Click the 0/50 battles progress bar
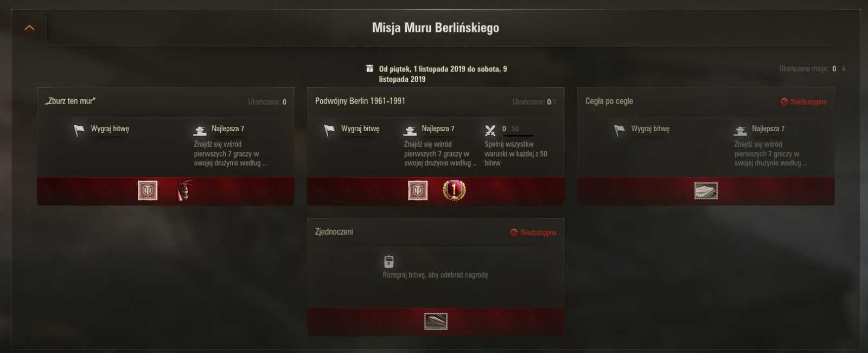The width and height of the screenshot is (868, 353). (x=518, y=136)
